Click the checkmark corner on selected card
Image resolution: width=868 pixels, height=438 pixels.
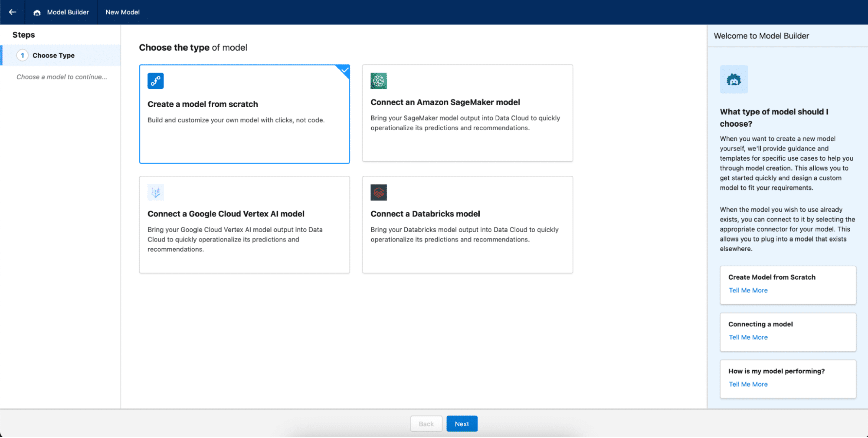click(344, 70)
